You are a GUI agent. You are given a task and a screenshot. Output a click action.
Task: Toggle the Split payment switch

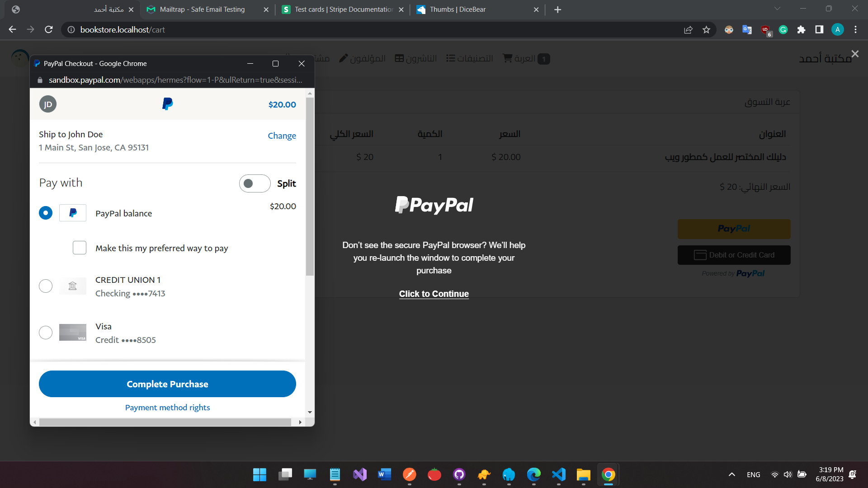tap(255, 183)
